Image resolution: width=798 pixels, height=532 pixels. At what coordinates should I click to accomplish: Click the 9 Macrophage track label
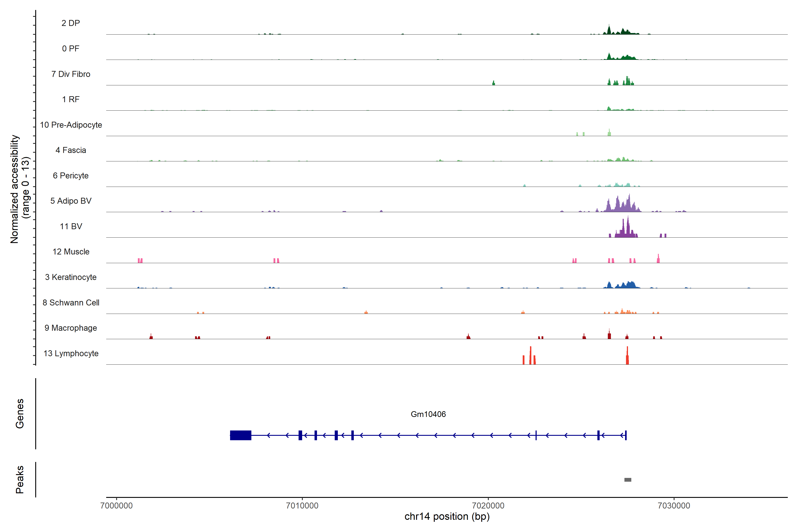click(x=70, y=328)
